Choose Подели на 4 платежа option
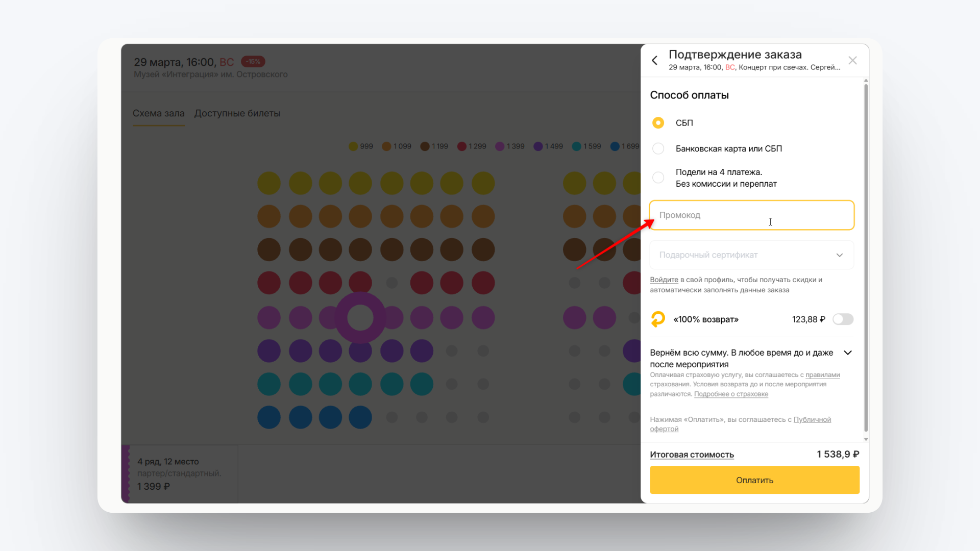This screenshot has width=980, height=551. (658, 178)
